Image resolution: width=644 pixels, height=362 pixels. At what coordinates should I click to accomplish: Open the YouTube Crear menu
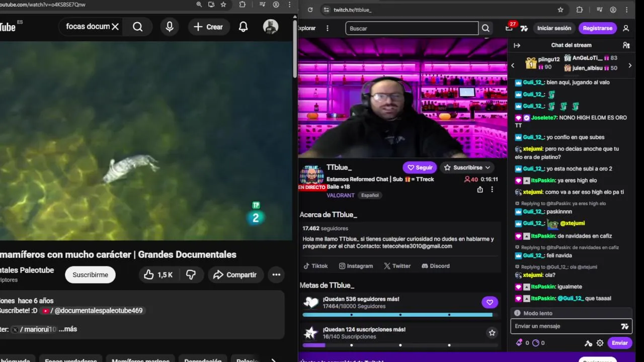click(208, 27)
